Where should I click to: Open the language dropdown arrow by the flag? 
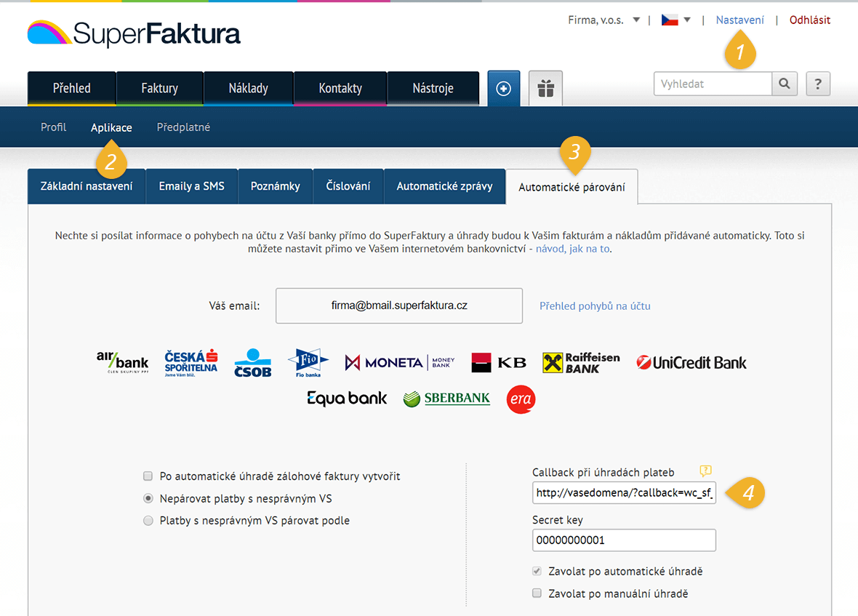[687, 20]
